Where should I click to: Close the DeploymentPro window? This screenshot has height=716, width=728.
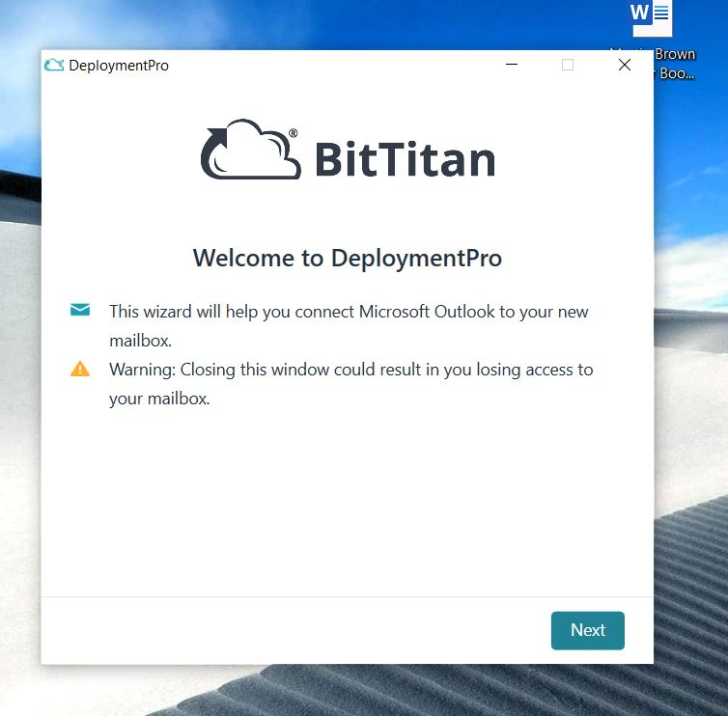pyautogui.click(x=625, y=65)
